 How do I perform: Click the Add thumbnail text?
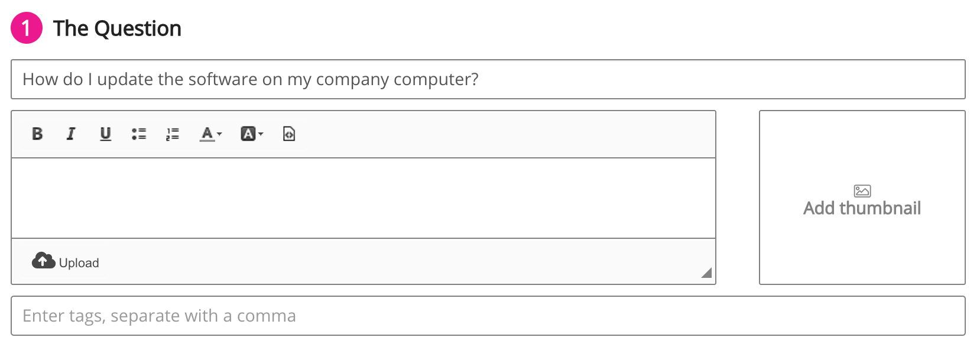(x=862, y=208)
